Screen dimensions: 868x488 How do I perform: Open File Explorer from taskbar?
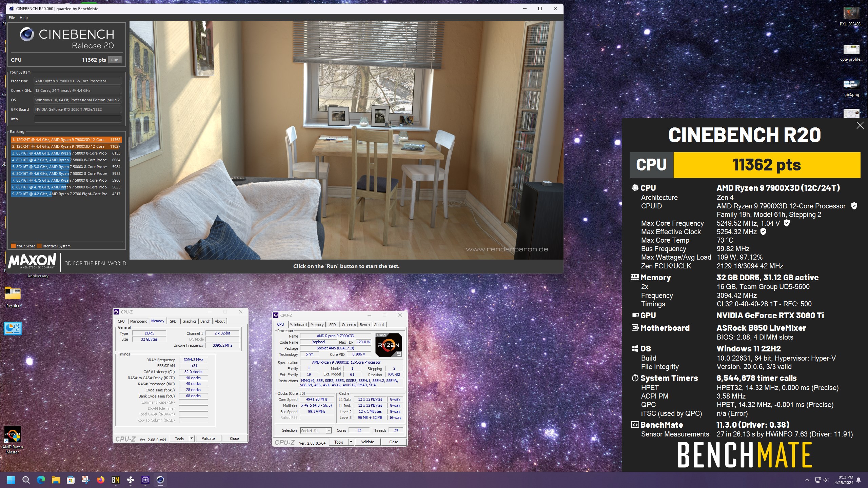pyautogui.click(x=56, y=480)
